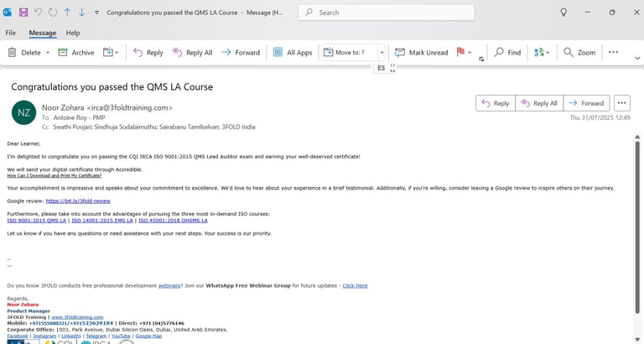Click Forward in the ribbon
644x344 pixels.
click(241, 53)
